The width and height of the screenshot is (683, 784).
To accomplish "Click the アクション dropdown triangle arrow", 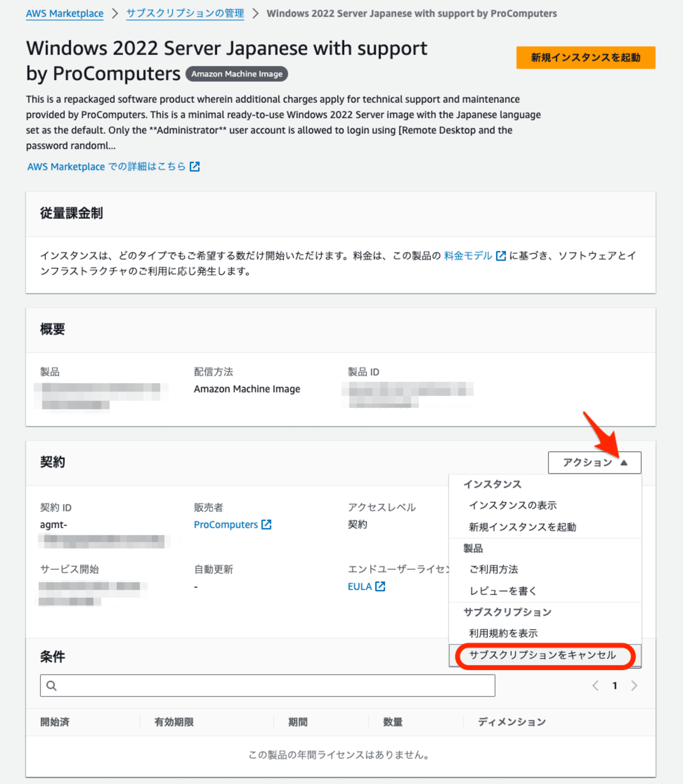I will pyautogui.click(x=624, y=463).
